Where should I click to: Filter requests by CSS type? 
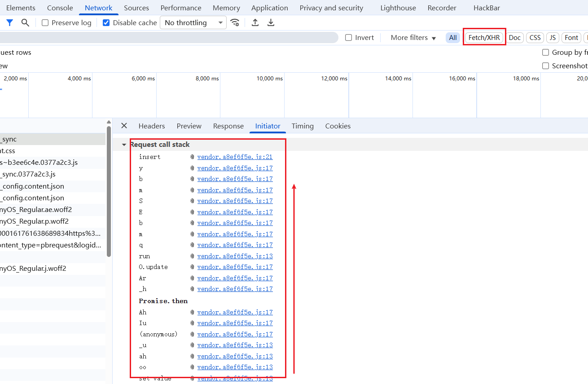(535, 38)
